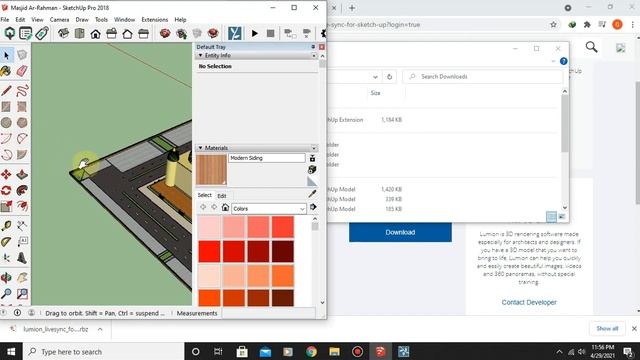The height and width of the screenshot is (360, 640).
Task: Switch to the Edit tab in Materials
Action: [222, 196]
